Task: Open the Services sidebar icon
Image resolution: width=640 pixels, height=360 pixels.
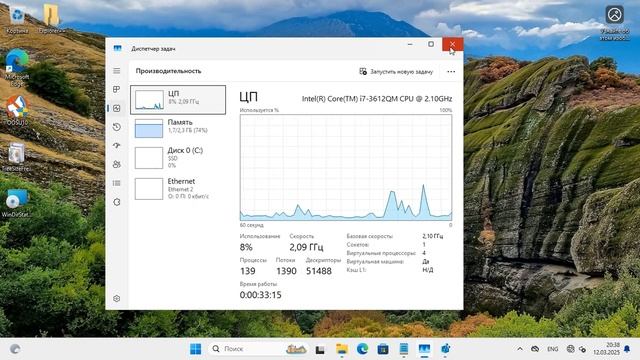Action: (x=117, y=202)
